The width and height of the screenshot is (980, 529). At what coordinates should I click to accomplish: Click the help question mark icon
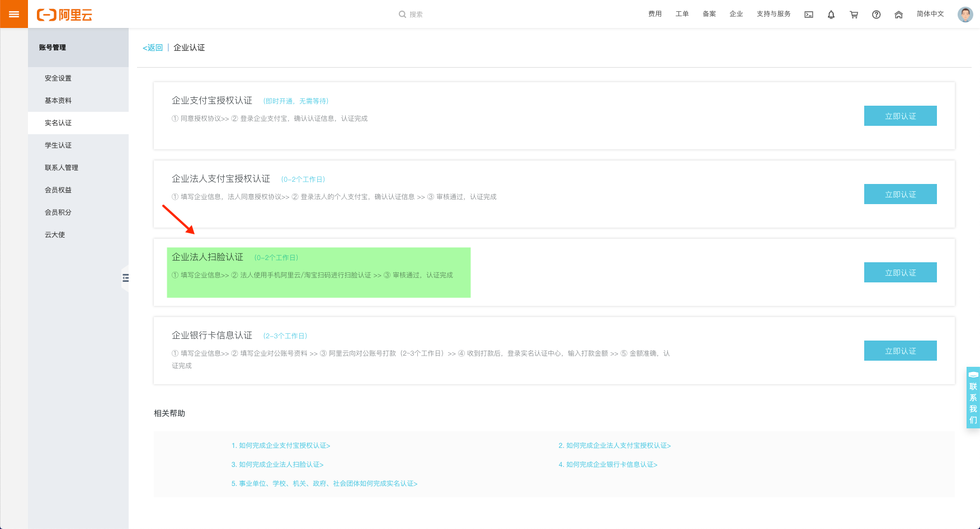coord(876,15)
